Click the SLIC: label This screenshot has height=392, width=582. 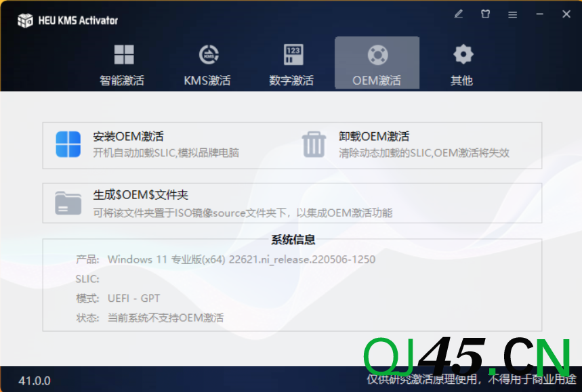point(87,279)
